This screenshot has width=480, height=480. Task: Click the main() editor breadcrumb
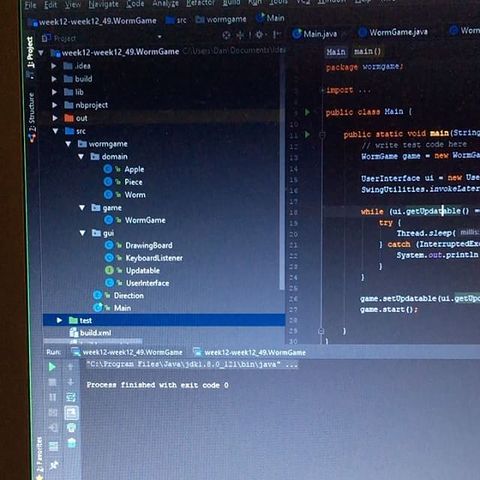click(x=367, y=52)
